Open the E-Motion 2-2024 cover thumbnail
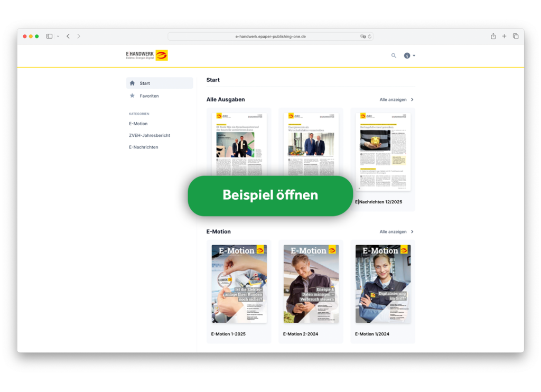This screenshot has width=541, height=392. (x=311, y=284)
